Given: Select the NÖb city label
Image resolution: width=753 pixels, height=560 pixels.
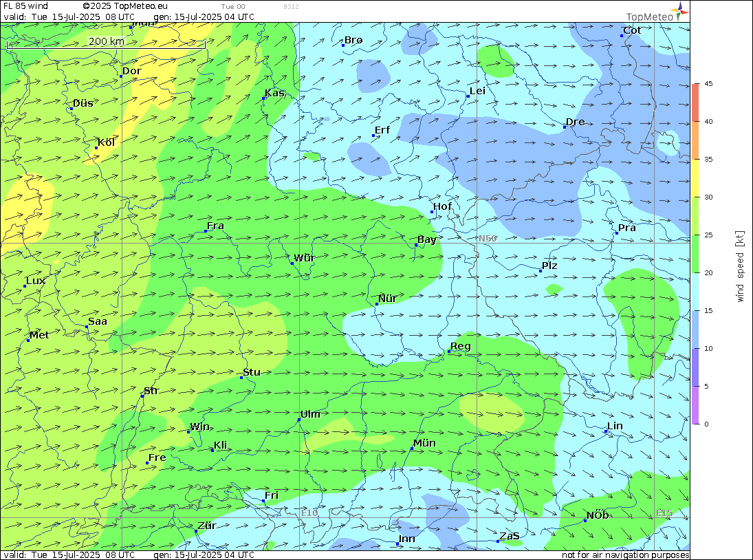Looking at the screenshot, I should coord(598,515).
